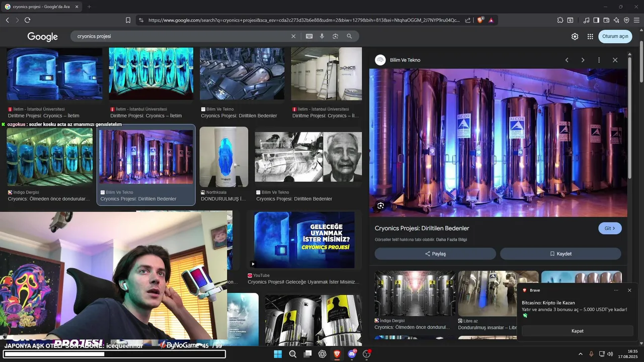
Task: Clear the search box text
Action: 293,36
